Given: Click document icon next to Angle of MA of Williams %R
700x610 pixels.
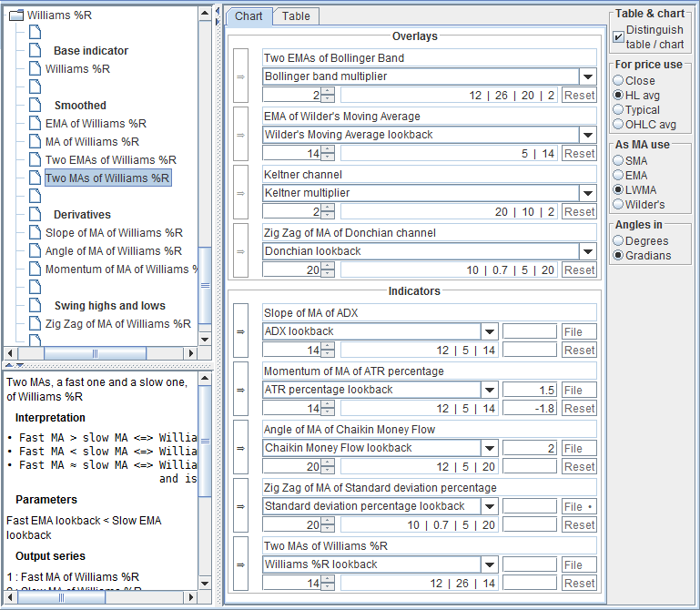Looking at the screenshot, I should point(35,251).
